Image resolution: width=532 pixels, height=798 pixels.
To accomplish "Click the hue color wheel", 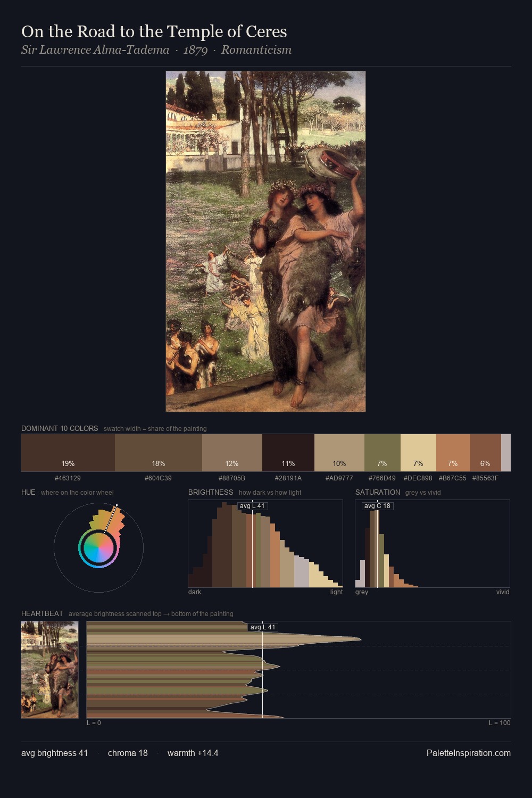I will point(98,547).
